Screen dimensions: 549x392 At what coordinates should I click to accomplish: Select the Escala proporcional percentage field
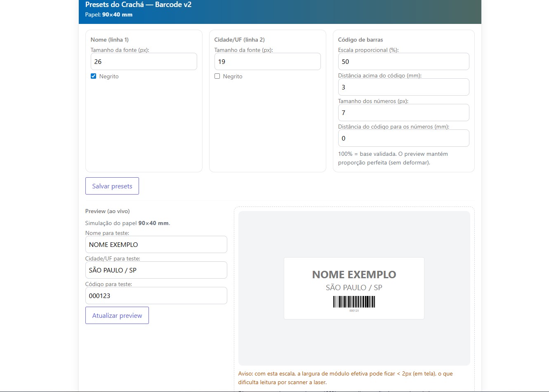(403, 61)
